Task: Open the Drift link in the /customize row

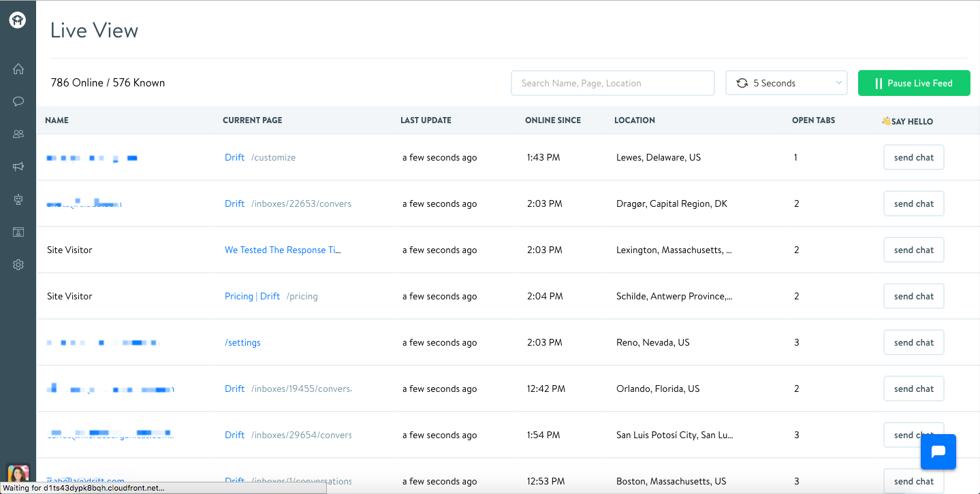Action: 235,157
